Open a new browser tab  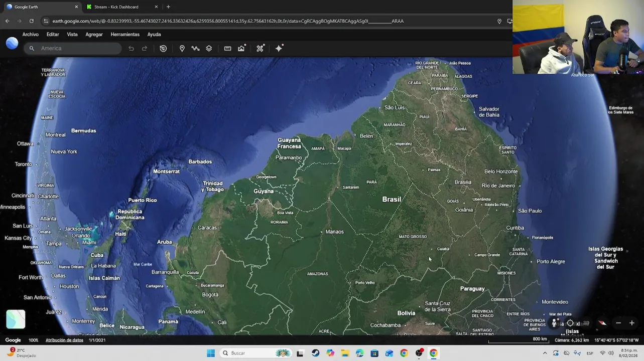pos(168,7)
